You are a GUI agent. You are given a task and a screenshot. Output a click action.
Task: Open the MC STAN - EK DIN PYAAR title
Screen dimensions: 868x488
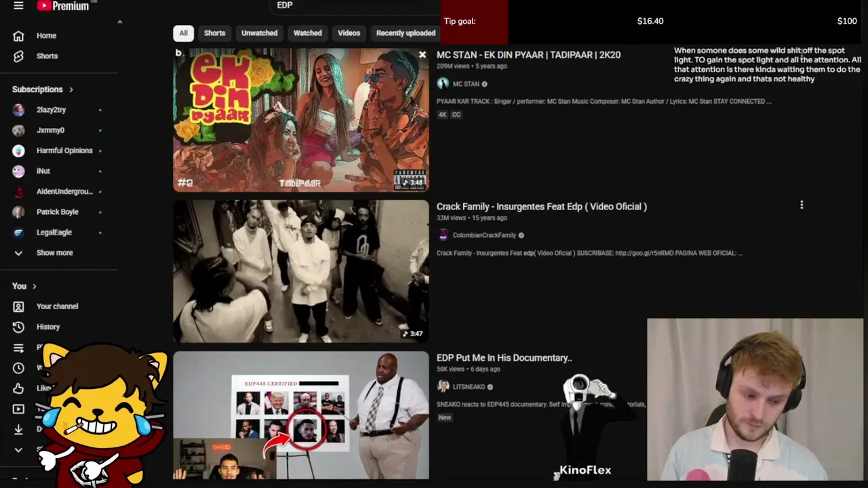[528, 55]
